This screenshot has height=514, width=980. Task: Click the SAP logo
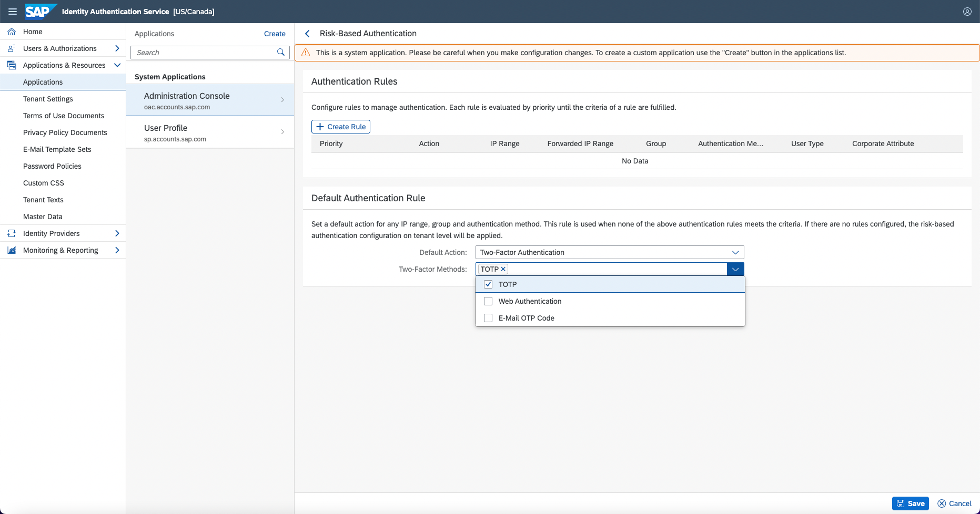coord(40,12)
